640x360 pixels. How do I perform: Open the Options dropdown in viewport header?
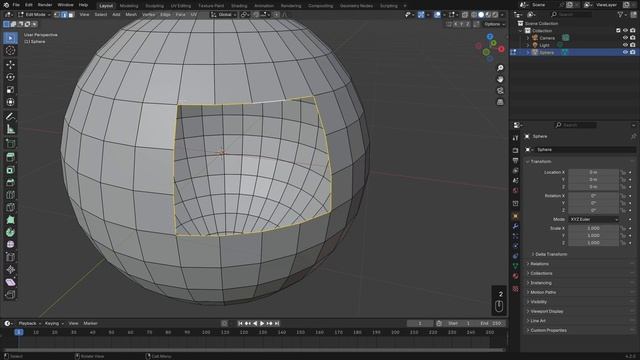(495, 24)
